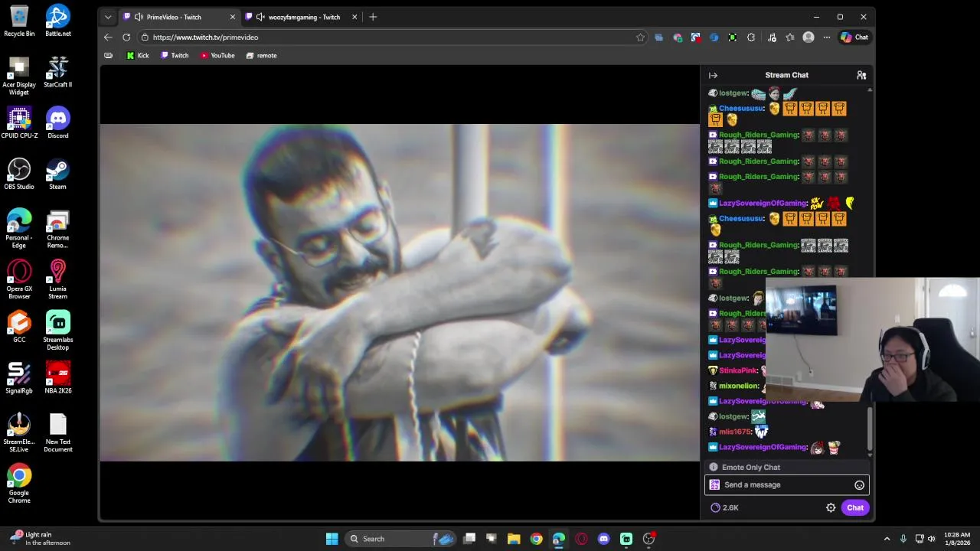
Task: Open Windows Start menu
Action: (x=332, y=539)
